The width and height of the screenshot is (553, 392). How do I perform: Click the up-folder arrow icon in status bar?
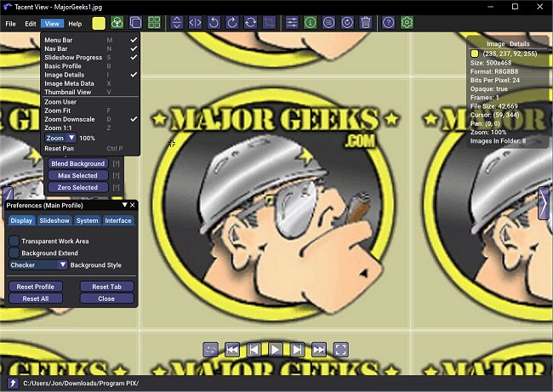(13, 383)
